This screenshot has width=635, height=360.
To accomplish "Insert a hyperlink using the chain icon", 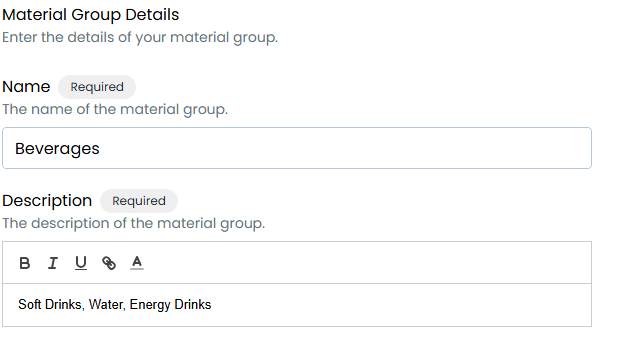I will pos(109,263).
